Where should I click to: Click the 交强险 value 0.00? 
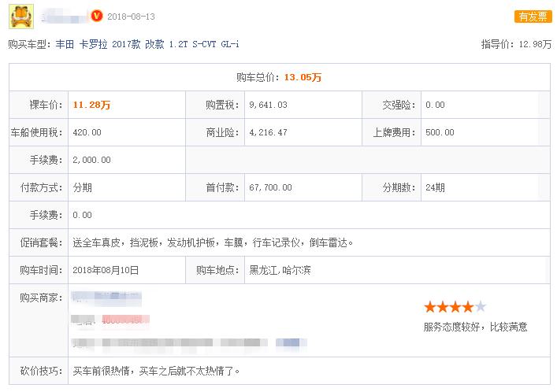pos(435,105)
